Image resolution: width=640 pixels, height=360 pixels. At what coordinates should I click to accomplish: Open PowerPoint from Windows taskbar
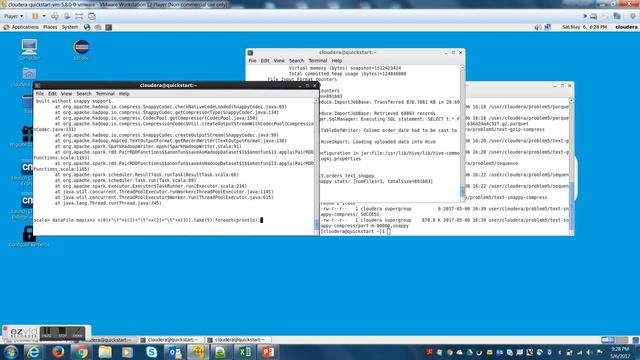click(268, 352)
